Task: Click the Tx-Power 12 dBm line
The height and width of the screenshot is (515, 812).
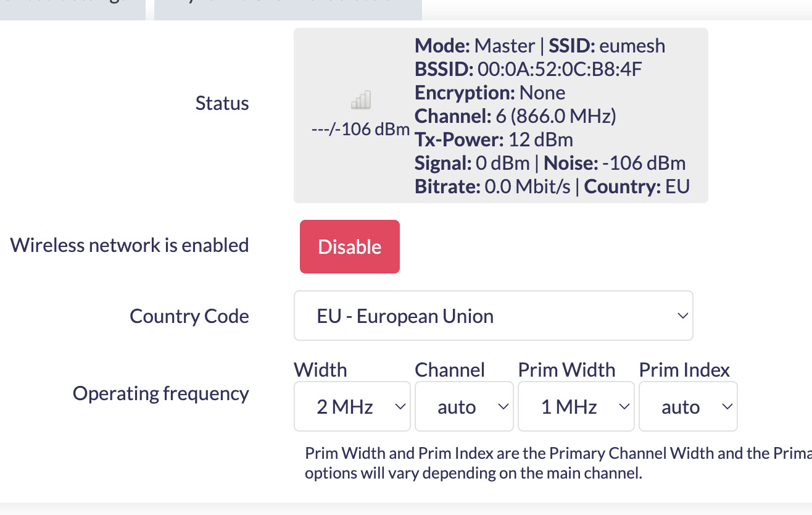Action: point(494,140)
